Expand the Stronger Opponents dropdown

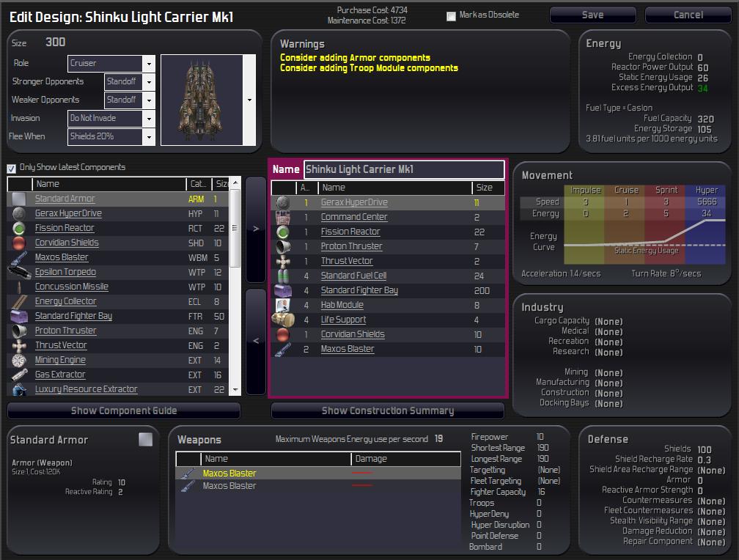149,82
